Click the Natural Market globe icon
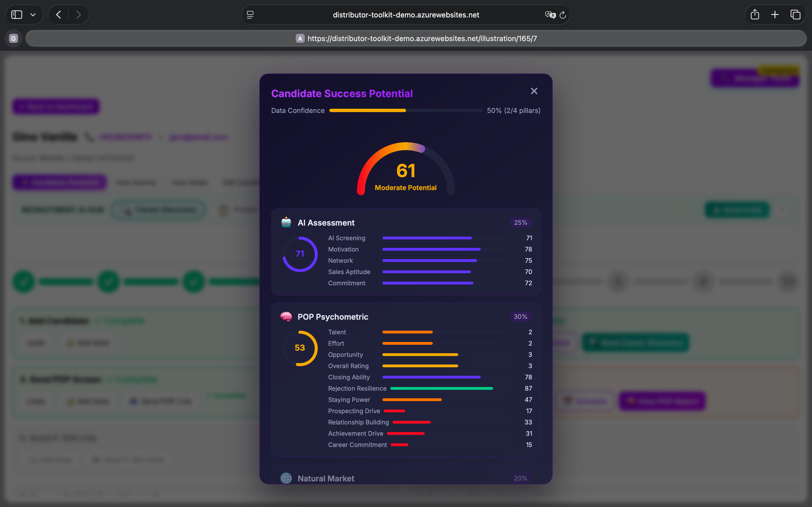 [286, 478]
